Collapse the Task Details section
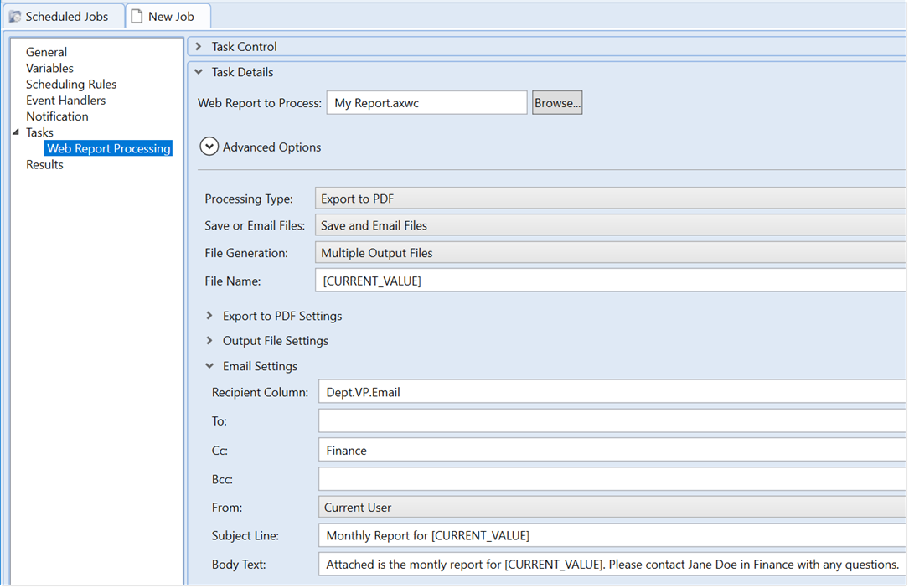This screenshot has height=588, width=909. click(x=199, y=72)
